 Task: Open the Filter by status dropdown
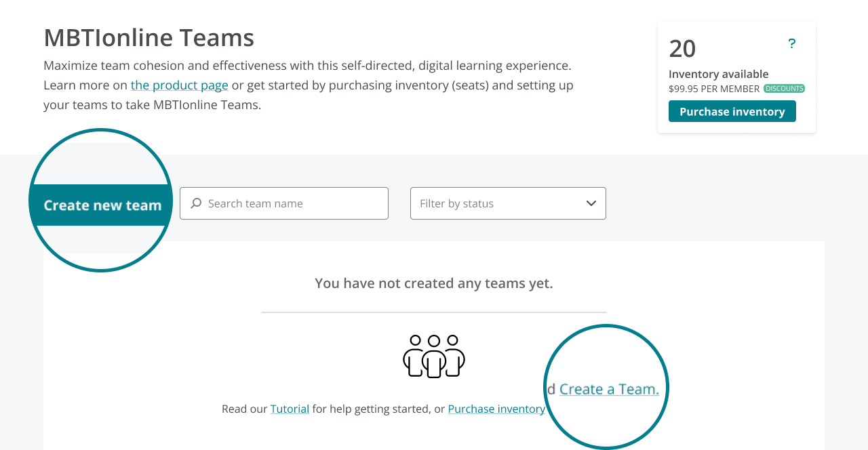pos(508,203)
